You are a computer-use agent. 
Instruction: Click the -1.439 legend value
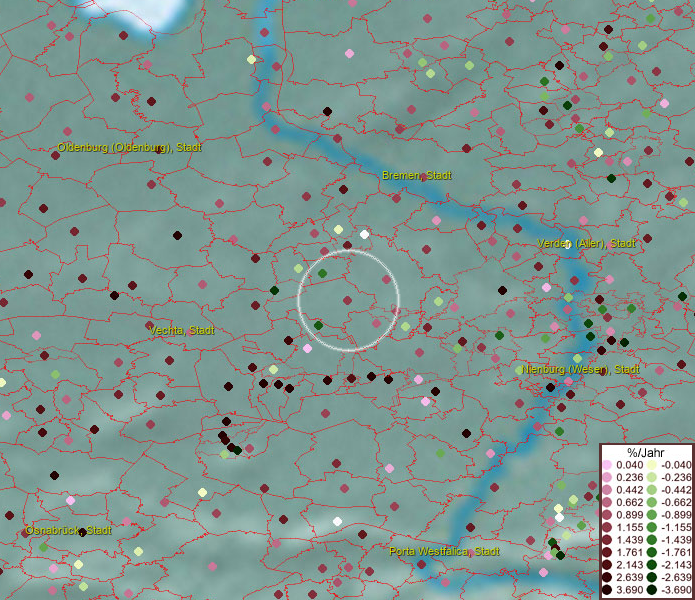click(x=676, y=540)
